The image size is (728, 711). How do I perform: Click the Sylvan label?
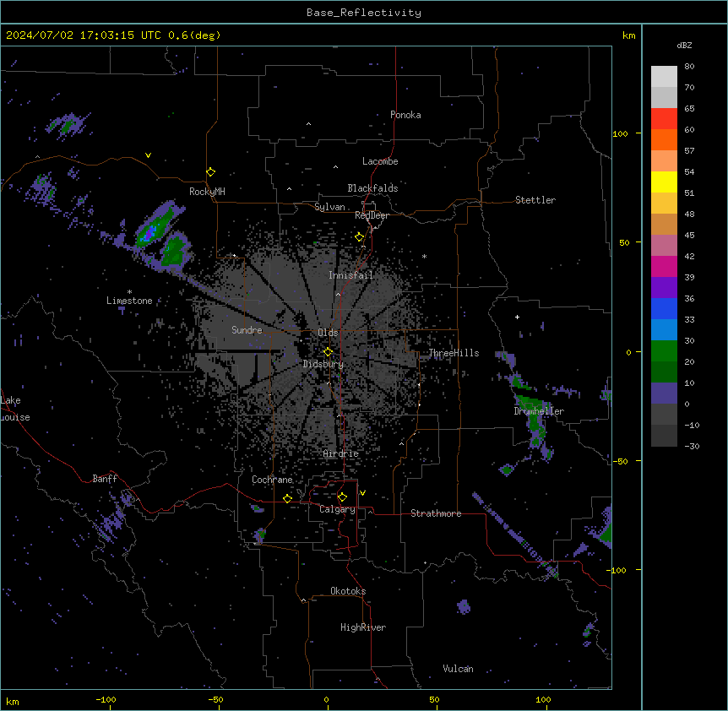(x=329, y=207)
